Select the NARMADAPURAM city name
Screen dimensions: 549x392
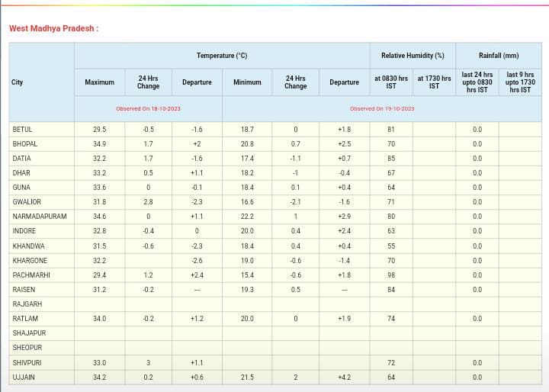coord(40,217)
